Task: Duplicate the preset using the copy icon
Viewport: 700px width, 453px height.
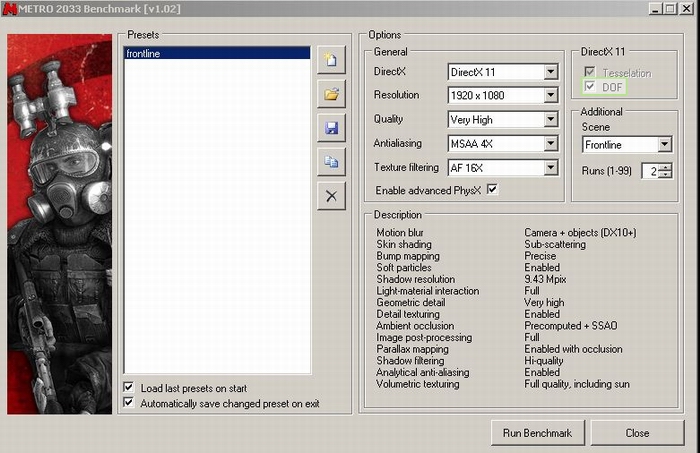Action: pos(331,161)
